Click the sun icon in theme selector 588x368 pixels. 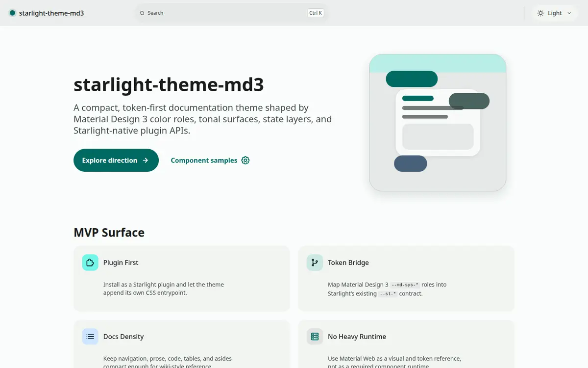pyautogui.click(x=540, y=13)
